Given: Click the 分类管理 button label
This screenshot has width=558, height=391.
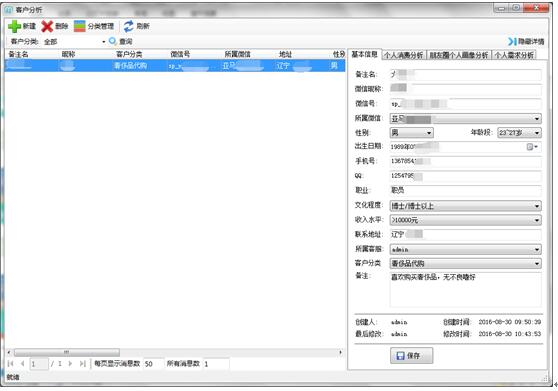Looking at the screenshot, I should tap(101, 26).
